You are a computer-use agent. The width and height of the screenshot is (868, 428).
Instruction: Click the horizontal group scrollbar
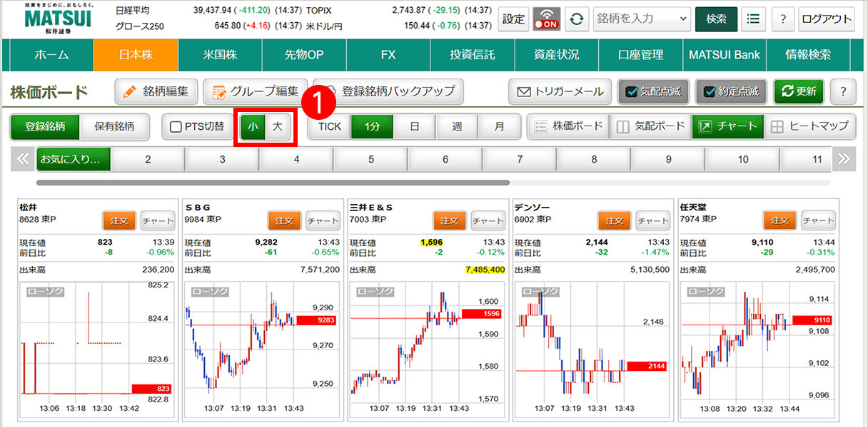(x=273, y=183)
